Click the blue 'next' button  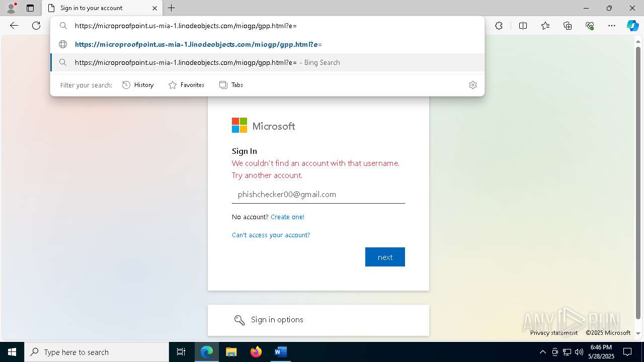[x=385, y=257]
